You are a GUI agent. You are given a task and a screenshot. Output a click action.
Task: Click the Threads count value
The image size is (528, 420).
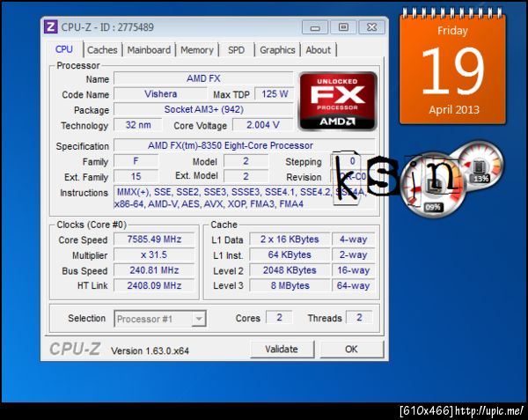click(359, 317)
